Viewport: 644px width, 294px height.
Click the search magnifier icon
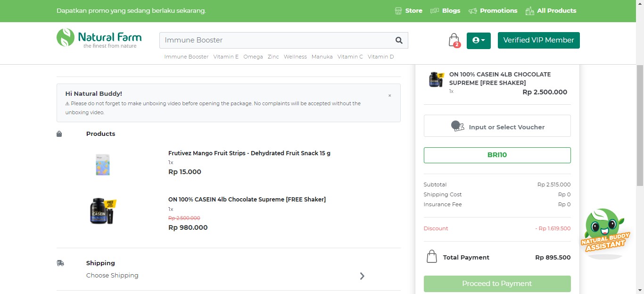pos(399,40)
